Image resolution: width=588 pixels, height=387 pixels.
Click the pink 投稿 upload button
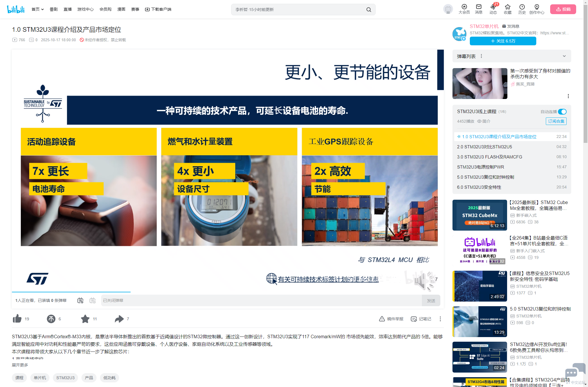(x=563, y=9)
